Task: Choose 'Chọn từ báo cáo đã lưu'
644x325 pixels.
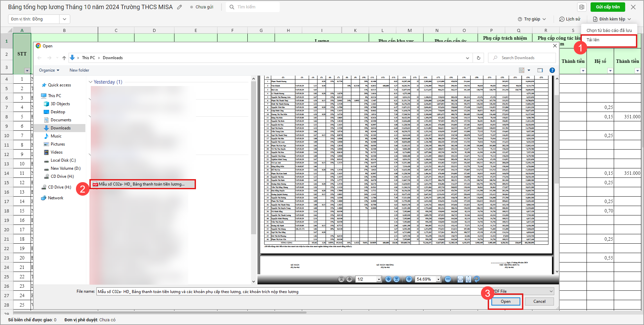Action: click(x=609, y=30)
